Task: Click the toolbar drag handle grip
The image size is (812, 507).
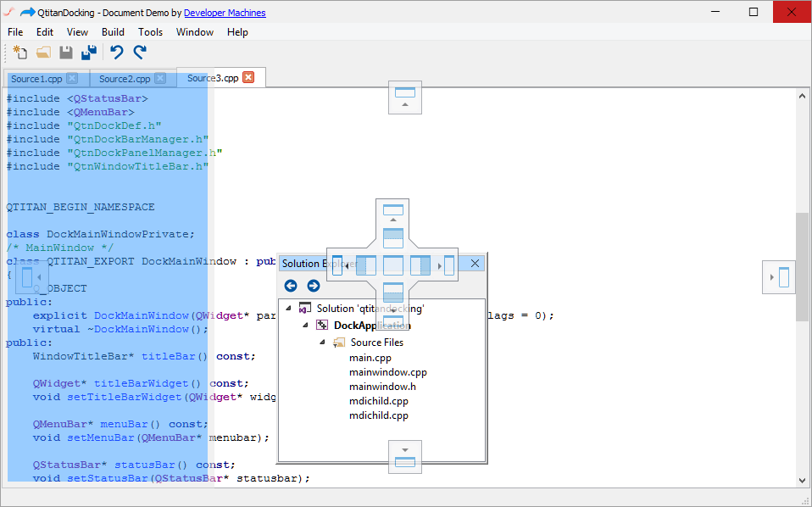Action: pos(7,53)
